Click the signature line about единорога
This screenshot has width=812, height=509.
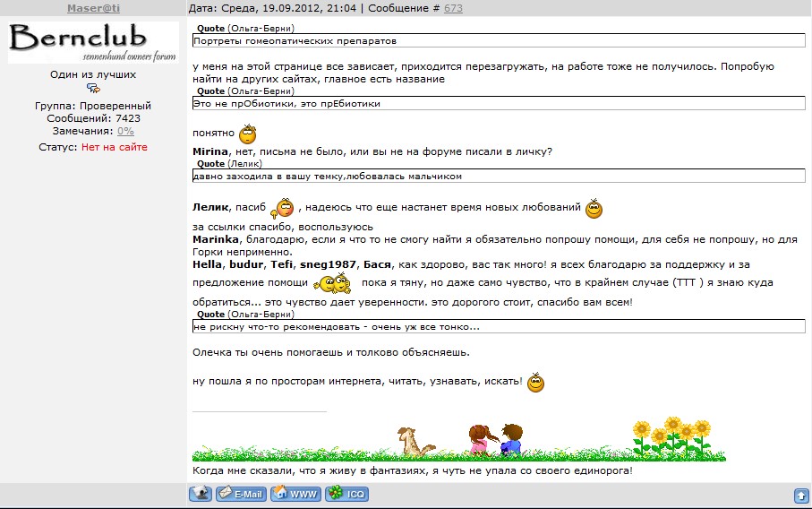pos(412,471)
